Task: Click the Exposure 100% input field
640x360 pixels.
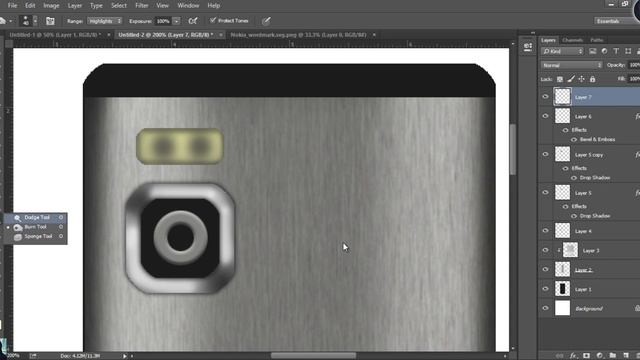Action: click(x=163, y=21)
